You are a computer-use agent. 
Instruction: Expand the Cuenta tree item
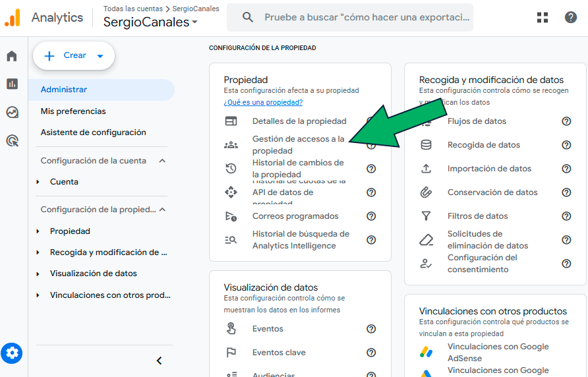pyautogui.click(x=38, y=182)
